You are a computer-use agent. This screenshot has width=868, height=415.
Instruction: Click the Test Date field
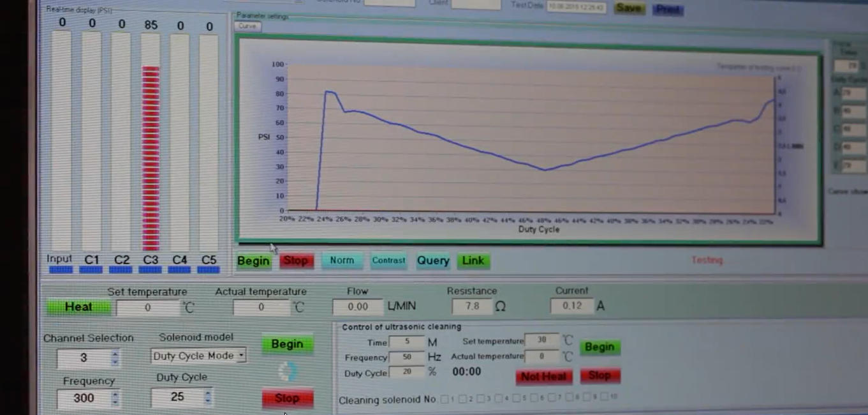coord(576,7)
